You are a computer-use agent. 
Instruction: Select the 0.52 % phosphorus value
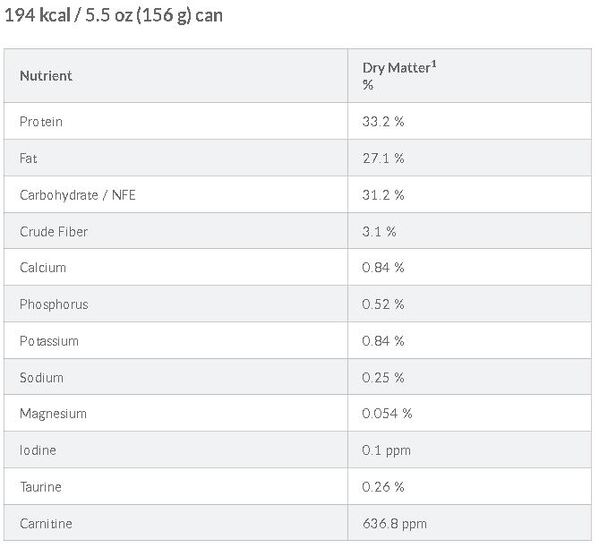coord(383,304)
